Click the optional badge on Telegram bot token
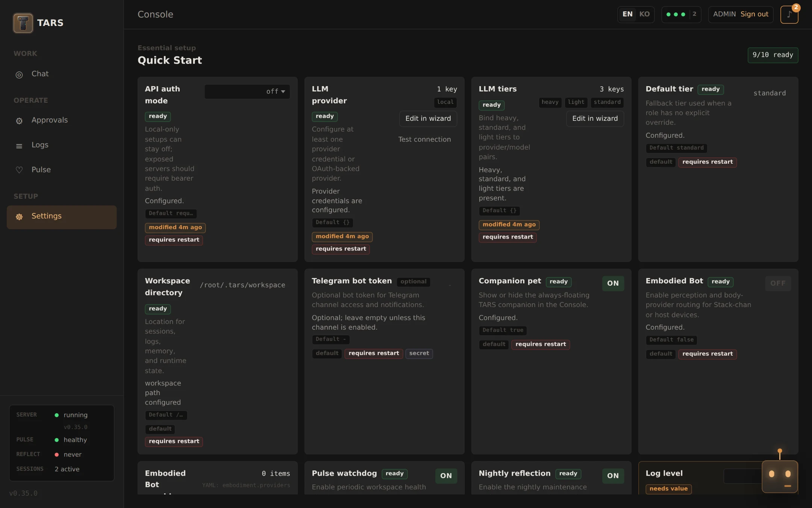Viewport: 812px width, 508px height. (x=414, y=282)
